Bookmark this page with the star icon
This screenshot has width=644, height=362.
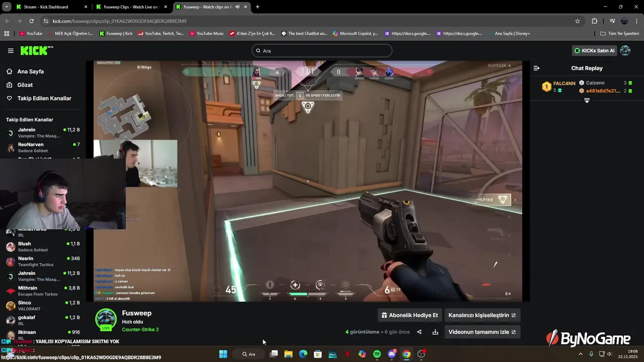click(578, 21)
